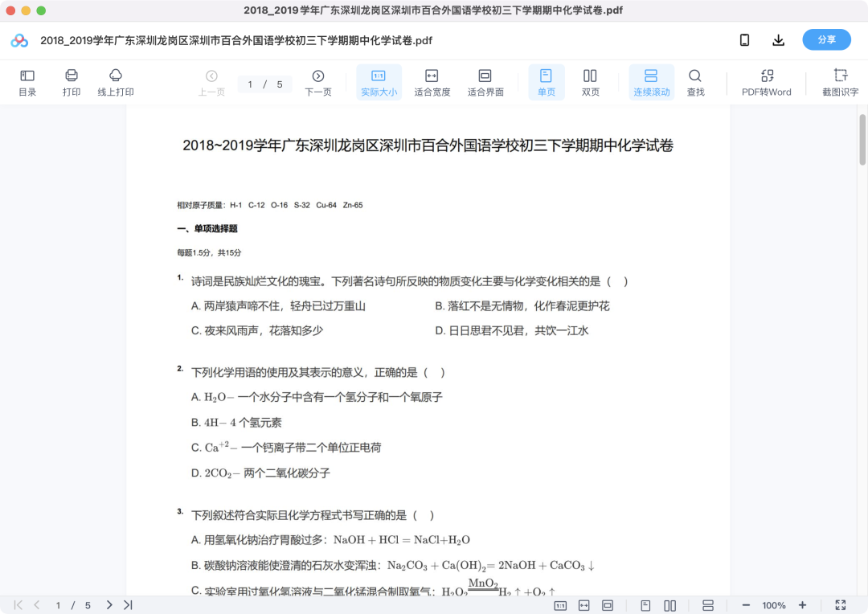The width and height of the screenshot is (868, 614).
Task: Zoom in with the plus button
Action: pyautogui.click(x=802, y=605)
